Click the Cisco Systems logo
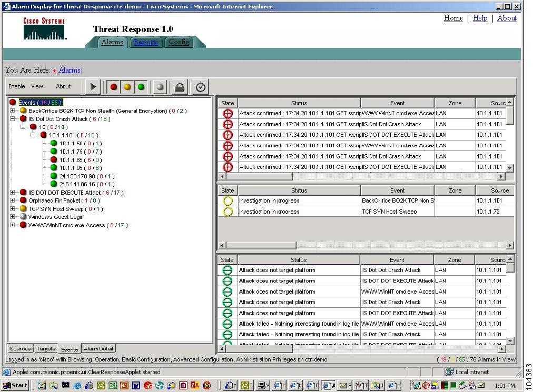 click(44, 28)
